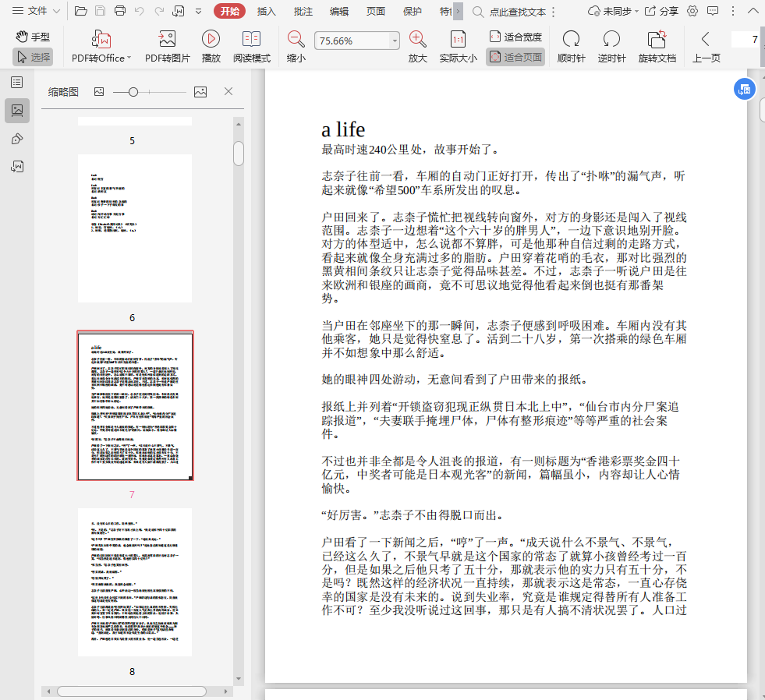Select the 选择 selection tool
765x700 pixels.
(33, 57)
